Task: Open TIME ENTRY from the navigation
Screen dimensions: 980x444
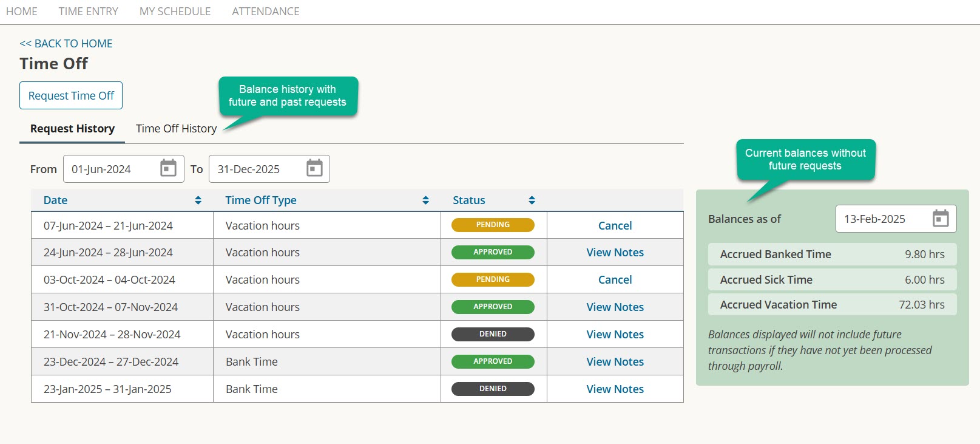Action: [89, 11]
